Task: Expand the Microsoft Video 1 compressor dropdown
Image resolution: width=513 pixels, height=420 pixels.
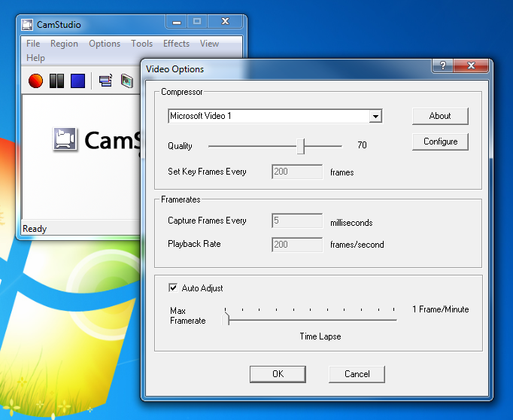Action: pos(375,117)
